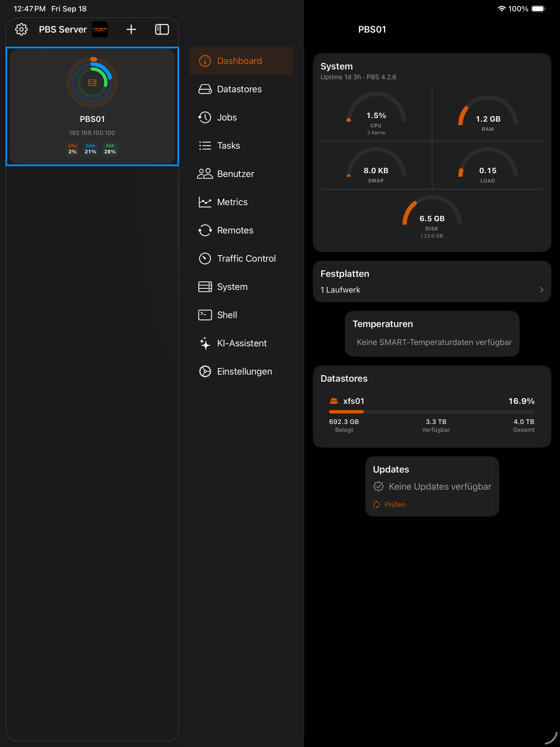Click the 8.0 KB SWAP gauge
The image size is (560, 747).
(x=376, y=165)
